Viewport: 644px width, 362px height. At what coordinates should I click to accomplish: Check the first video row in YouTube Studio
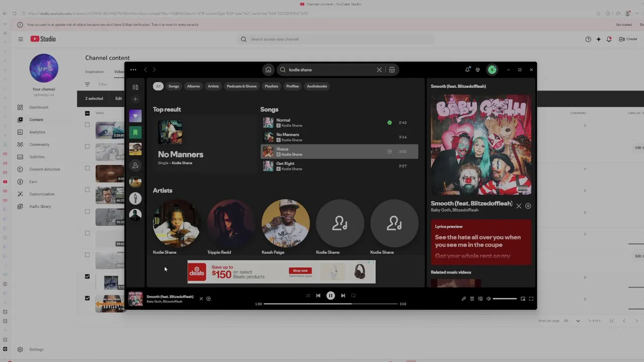[87, 125]
